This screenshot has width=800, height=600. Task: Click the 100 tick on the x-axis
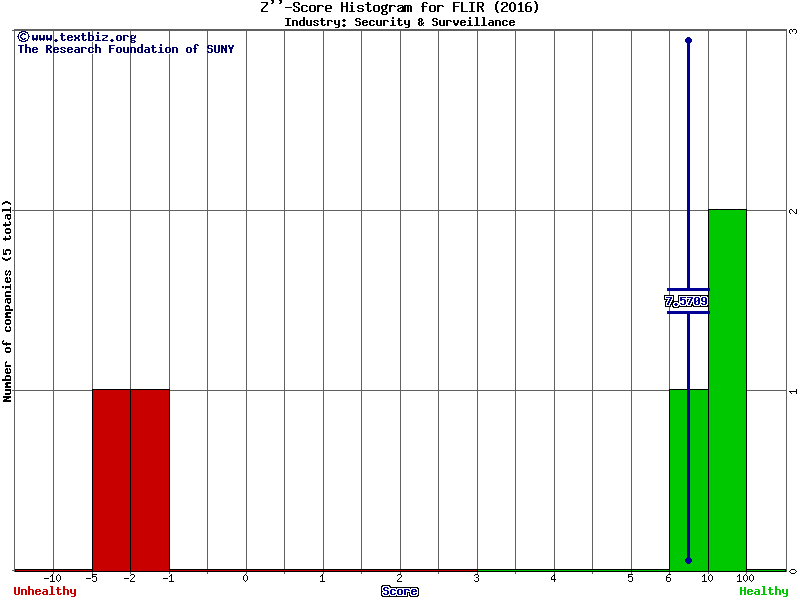(746, 578)
